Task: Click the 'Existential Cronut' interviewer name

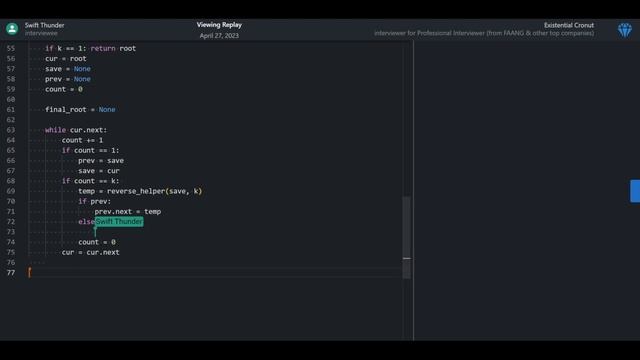Action: click(569, 25)
